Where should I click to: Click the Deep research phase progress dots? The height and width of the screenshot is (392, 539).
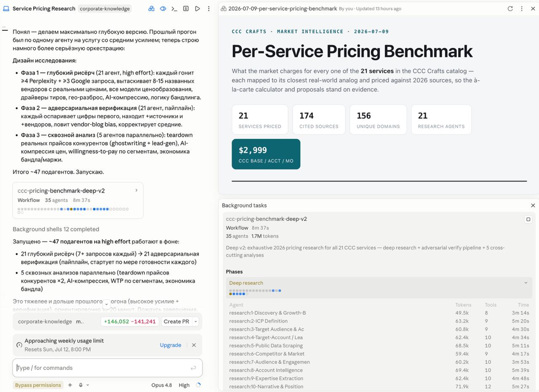click(255, 292)
